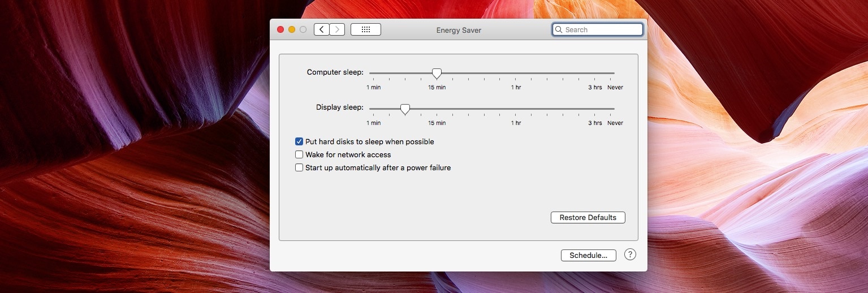Screen dimensions: 868x293
Task: Click the Restore Defaults button
Action: pyautogui.click(x=588, y=217)
